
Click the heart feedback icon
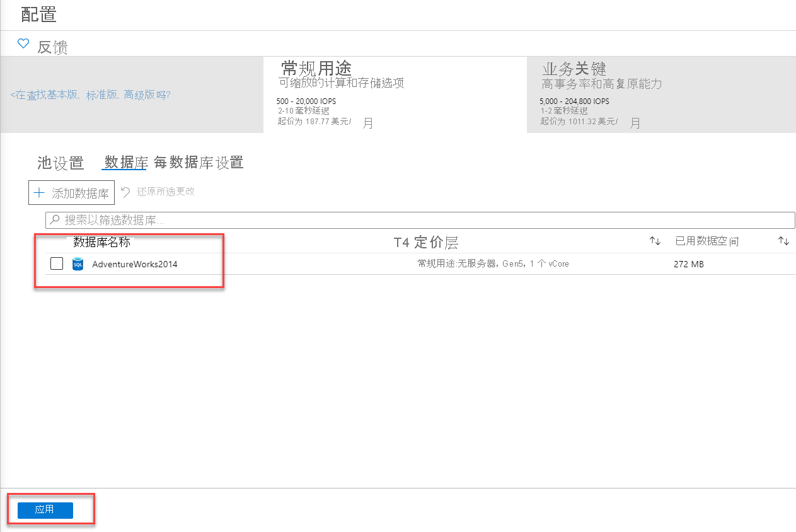(23, 43)
